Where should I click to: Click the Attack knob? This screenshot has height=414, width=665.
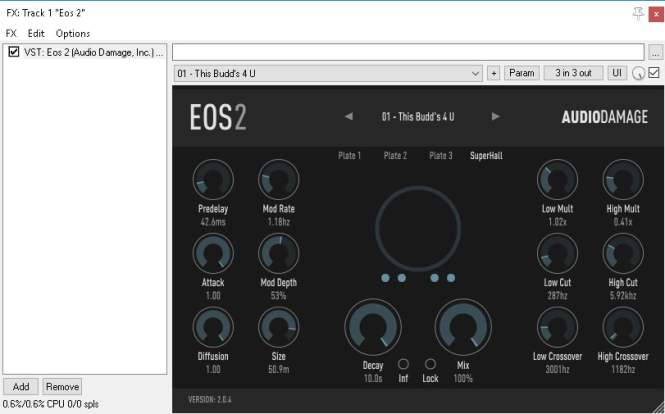(213, 254)
